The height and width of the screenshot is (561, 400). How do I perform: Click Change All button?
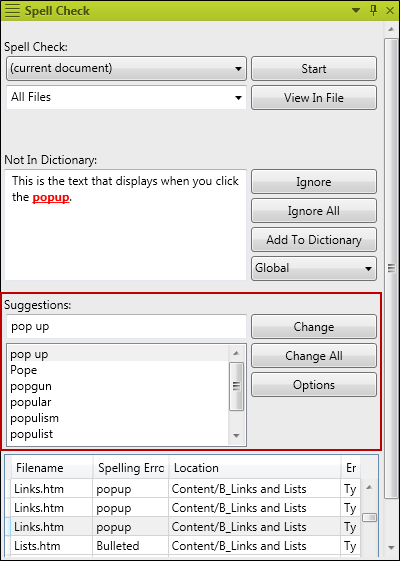click(x=314, y=356)
